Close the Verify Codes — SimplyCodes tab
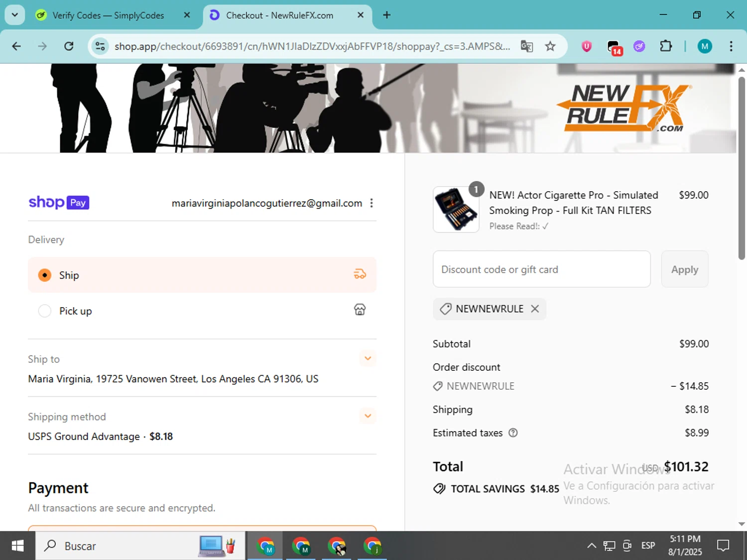The width and height of the screenshot is (747, 560). (x=187, y=15)
